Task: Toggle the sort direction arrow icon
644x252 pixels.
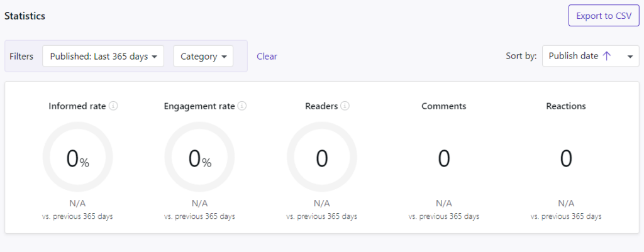Action: point(607,56)
